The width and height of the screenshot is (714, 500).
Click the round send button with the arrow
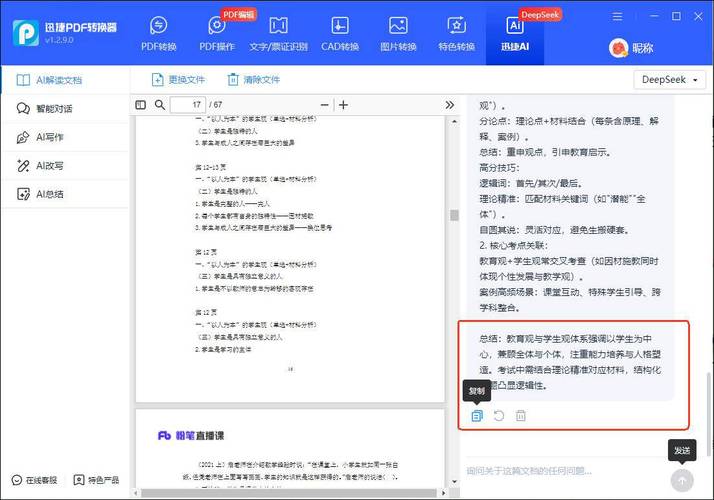pos(682,480)
